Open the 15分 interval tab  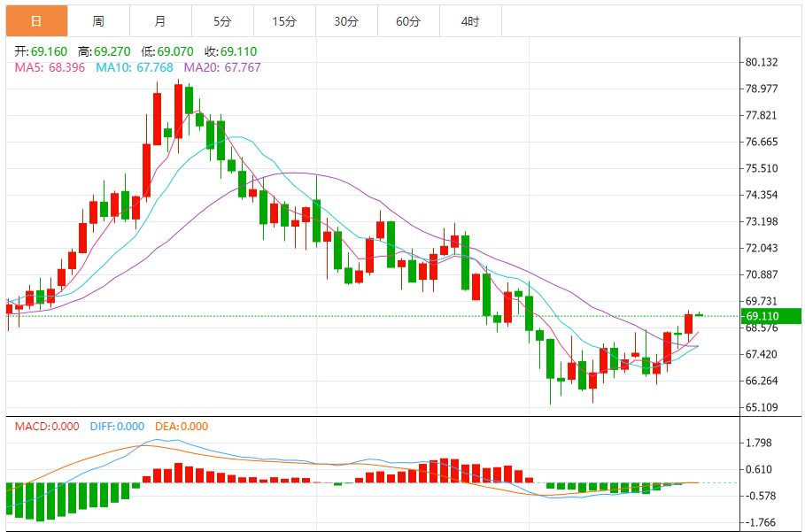tap(284, 21)
